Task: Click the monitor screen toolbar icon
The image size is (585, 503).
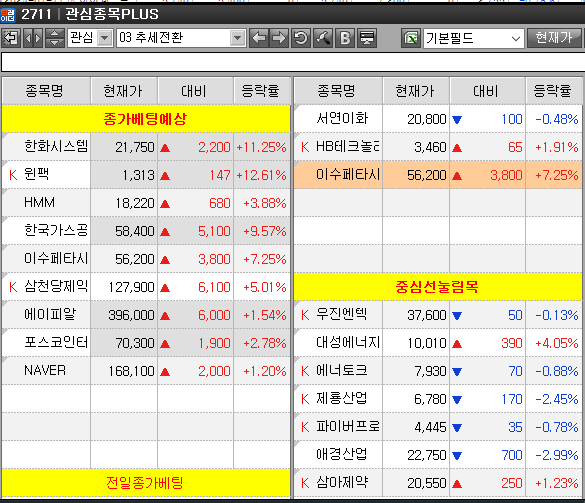Action: pyautogui.click(x=367, y=38)
